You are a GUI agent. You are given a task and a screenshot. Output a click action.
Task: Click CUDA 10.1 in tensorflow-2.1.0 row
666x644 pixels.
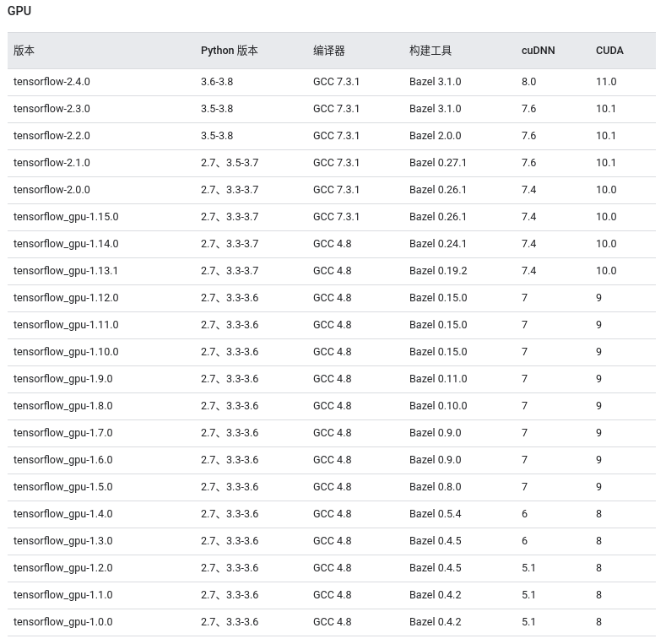(x=606, y=163)
